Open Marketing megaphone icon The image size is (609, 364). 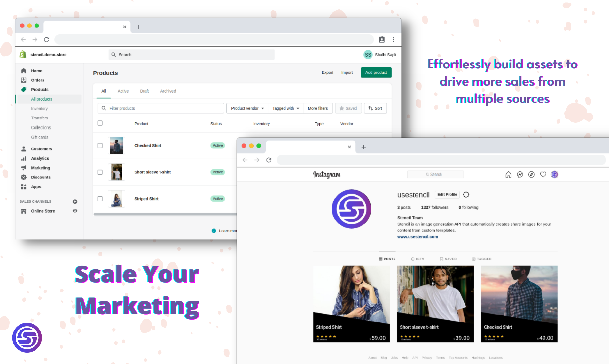pos(24,168)
